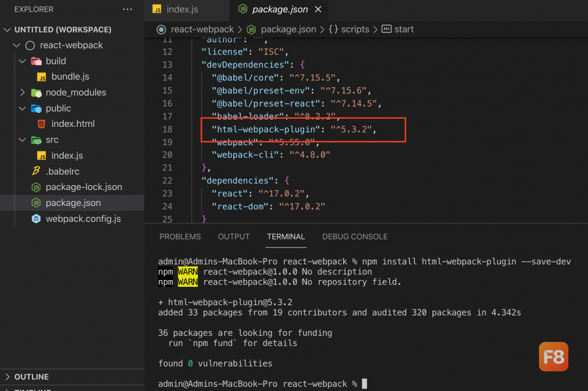The height and width of the screenshot is (391, 588).
Task: Click the build folder icon
Action: point(36,61)
